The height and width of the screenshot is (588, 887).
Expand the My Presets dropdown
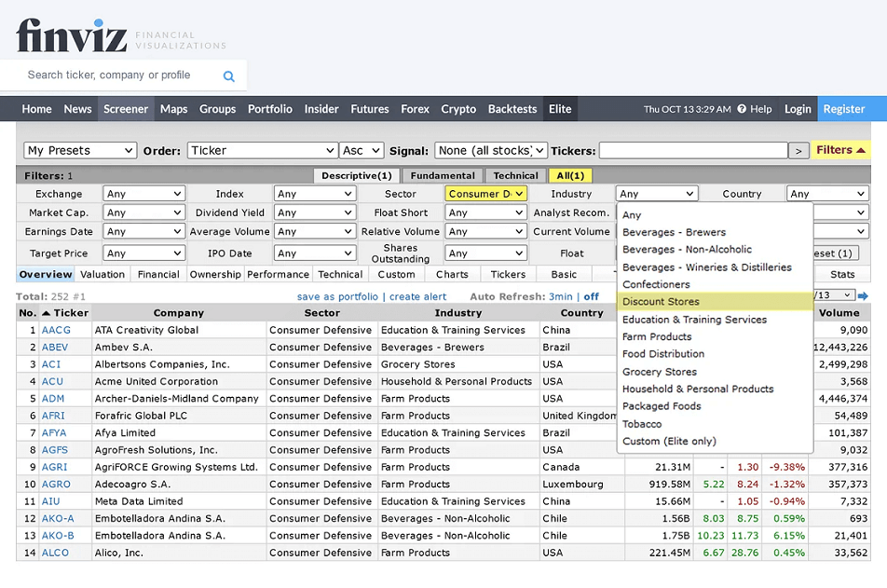coord(80,150)
